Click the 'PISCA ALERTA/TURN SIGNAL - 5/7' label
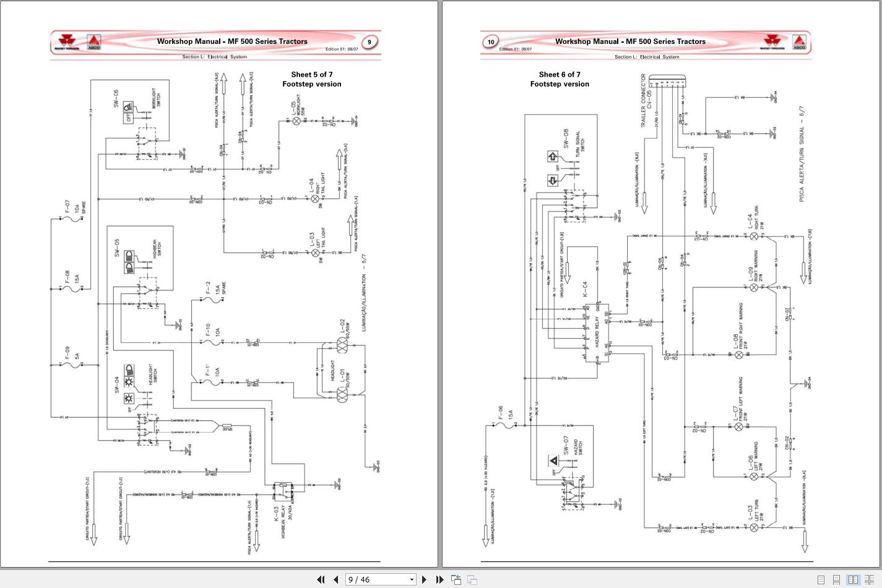 click(803, 153)
